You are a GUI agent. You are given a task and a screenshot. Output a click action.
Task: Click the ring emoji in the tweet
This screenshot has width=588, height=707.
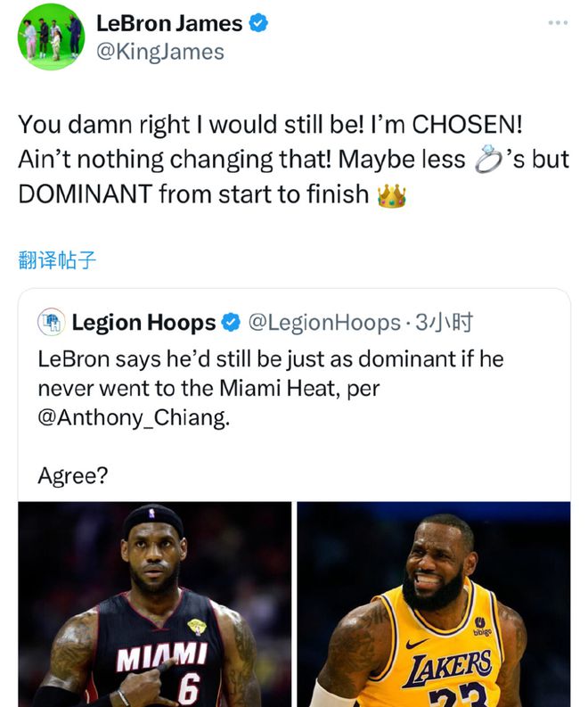(x=486, y=159)
